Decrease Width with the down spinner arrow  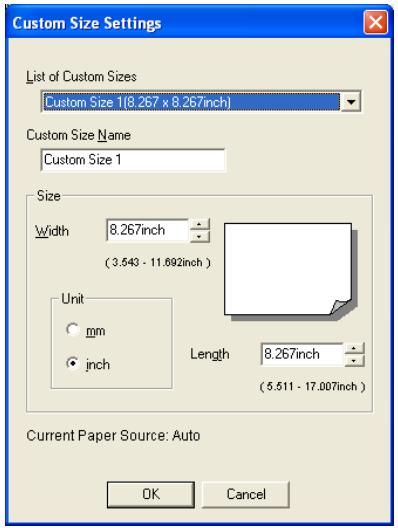pos(199,236)
